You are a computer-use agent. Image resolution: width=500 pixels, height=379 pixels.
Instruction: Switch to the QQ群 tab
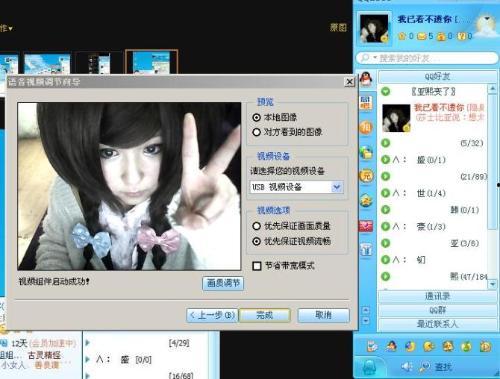click(x=437, y=310)
